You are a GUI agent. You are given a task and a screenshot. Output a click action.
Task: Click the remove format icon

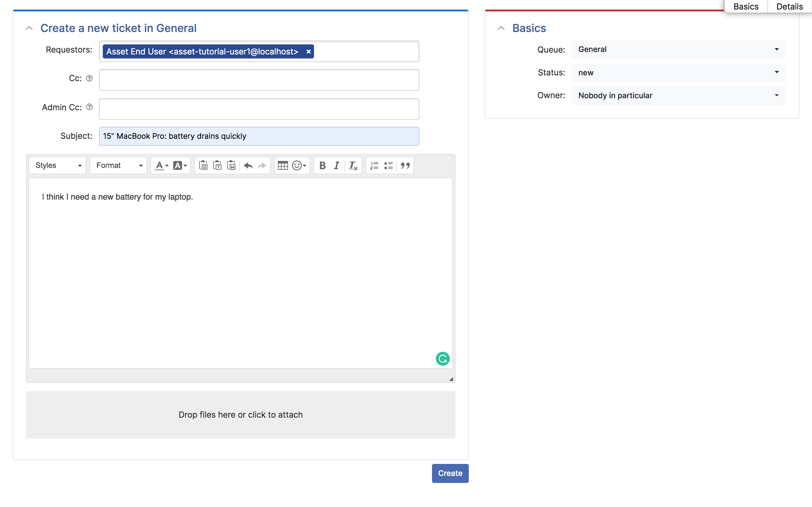pyautogui.click(x=353, y=165)
